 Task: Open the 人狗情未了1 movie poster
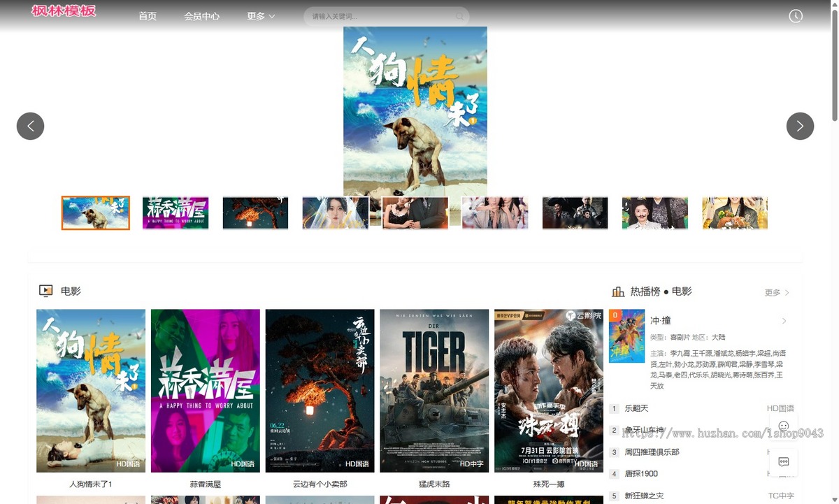(x=91, y=391)
